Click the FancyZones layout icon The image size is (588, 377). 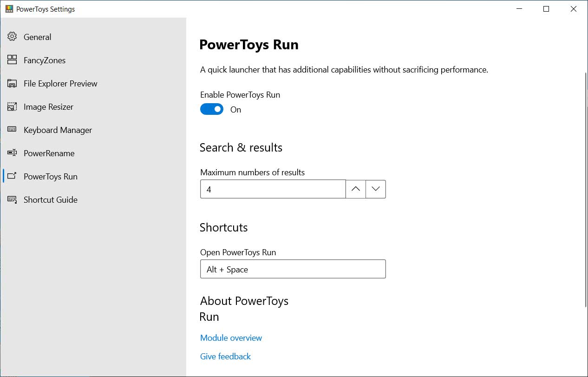[12, 60]
